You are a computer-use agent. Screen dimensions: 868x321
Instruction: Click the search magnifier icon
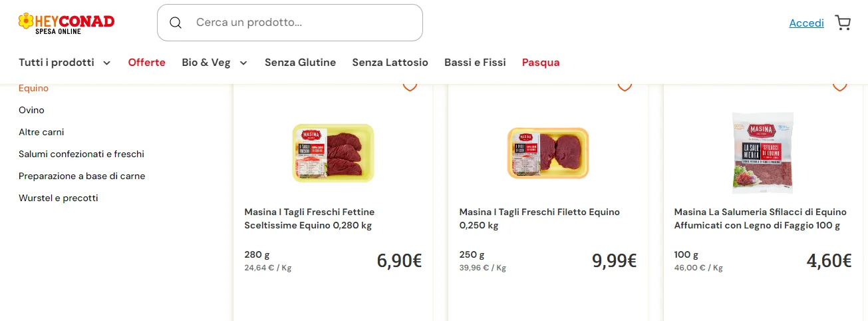tap(176, 23)
